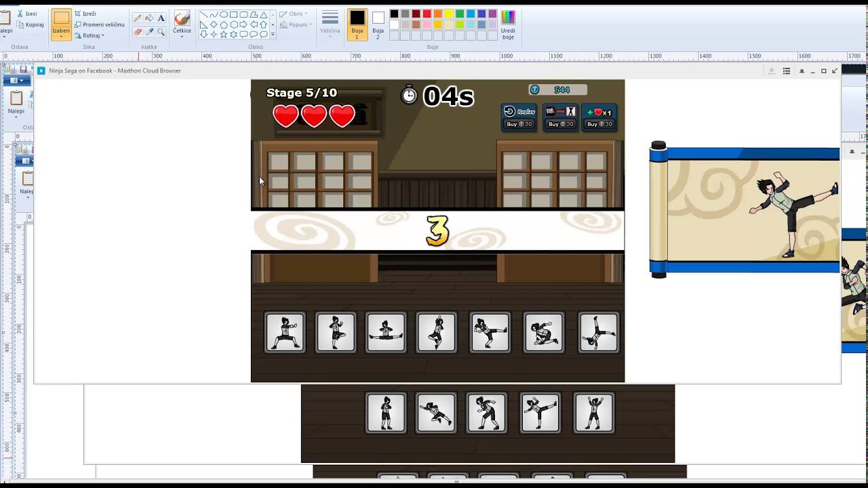Image resolution: width=868 pixels, height=488 pixels.
Task: Pick the purple color swatch
Action: click(492, 14)
